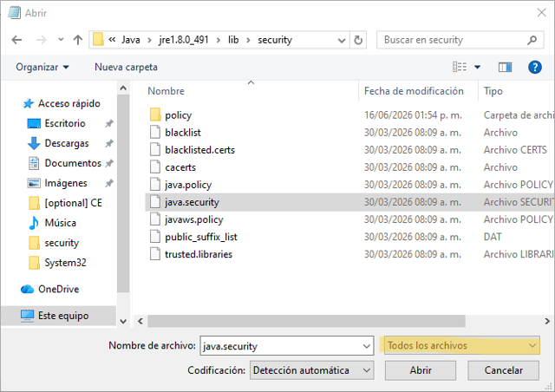Expand the Nombre de archivo dropdown
Screen dimensions: 555x392
tap(367, 346)
